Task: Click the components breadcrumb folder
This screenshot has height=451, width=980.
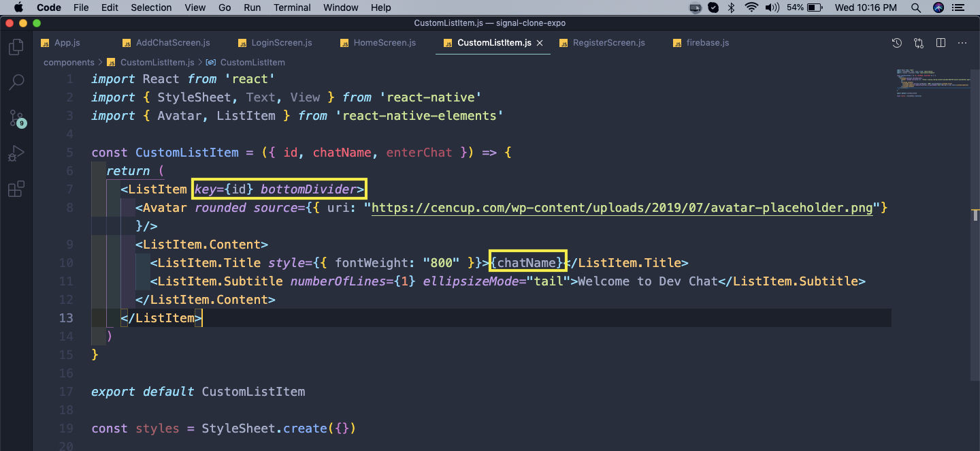Action: pos(69,62)
